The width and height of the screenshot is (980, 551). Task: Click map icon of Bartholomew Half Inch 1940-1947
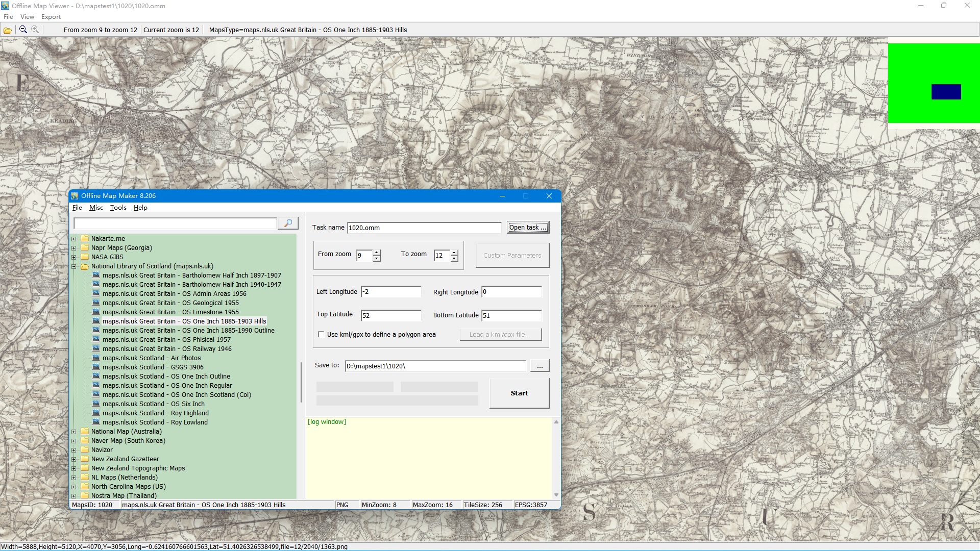coord(96,284)
